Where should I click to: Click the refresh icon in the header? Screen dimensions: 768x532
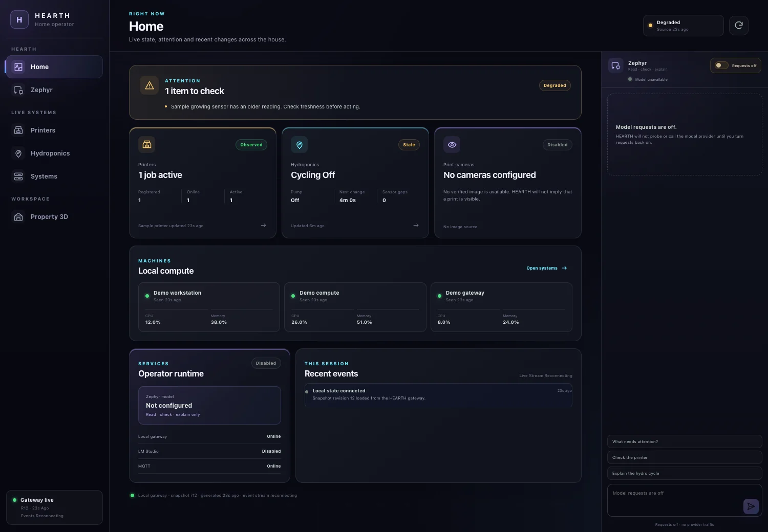click(739, 26)
